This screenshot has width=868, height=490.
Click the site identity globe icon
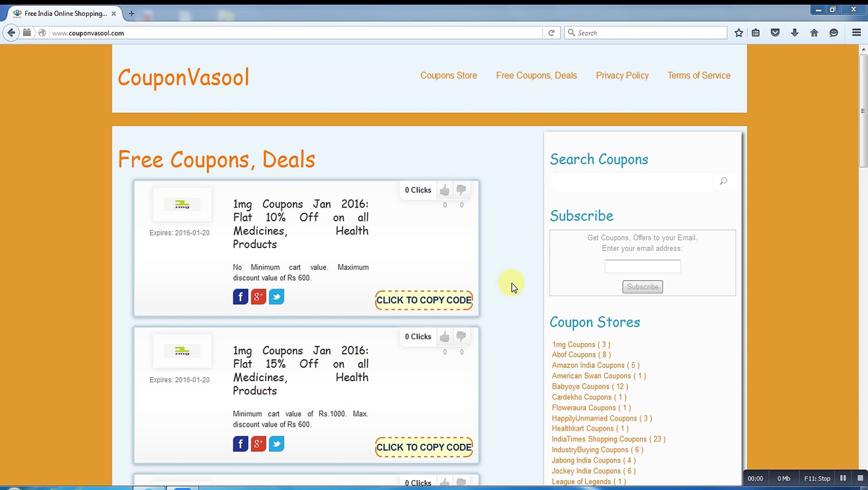(x=42, y=33)
